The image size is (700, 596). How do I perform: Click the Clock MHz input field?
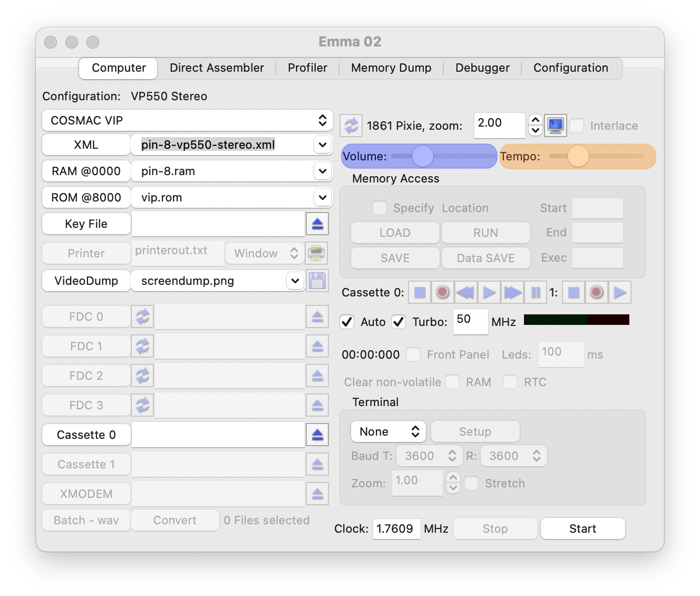point(396,528)
